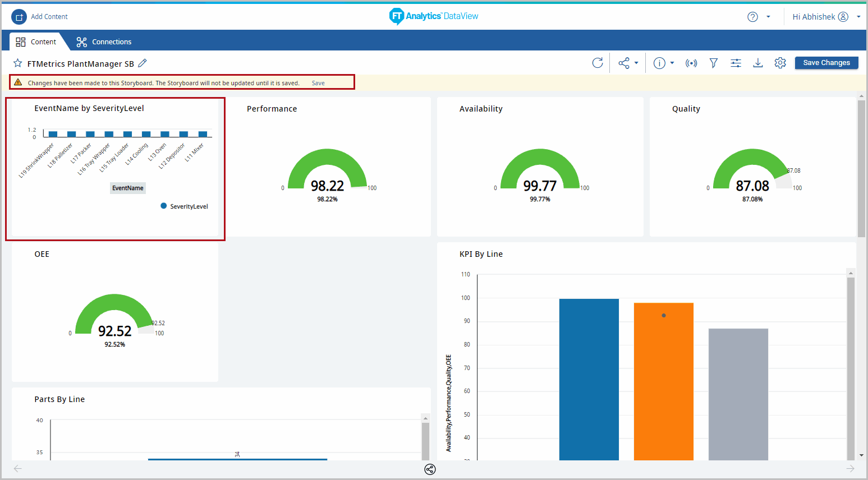The height and width of the screenshot is (480, 868).
Task: Click the blue bar in KPI By Line
Action: coord(589,380)
